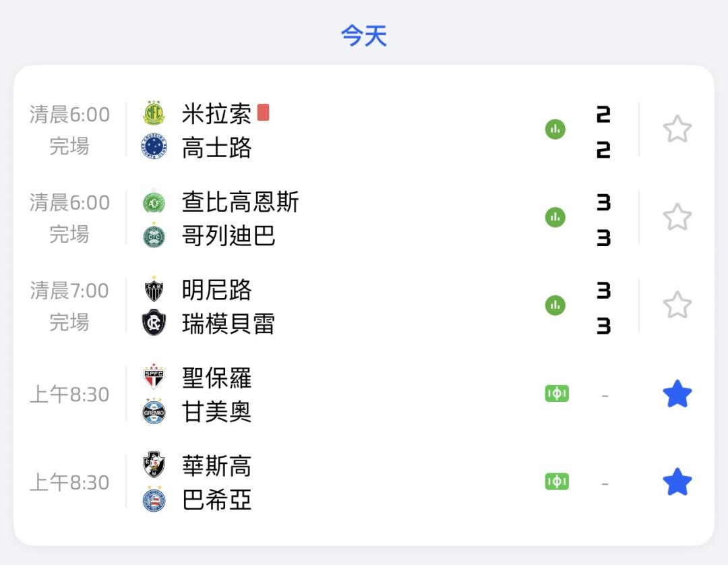Image resolution: width=728 pixels, height=565 pixels.
Task: Tap the red card indicator beside 米拉索
Action: (263, 113)
